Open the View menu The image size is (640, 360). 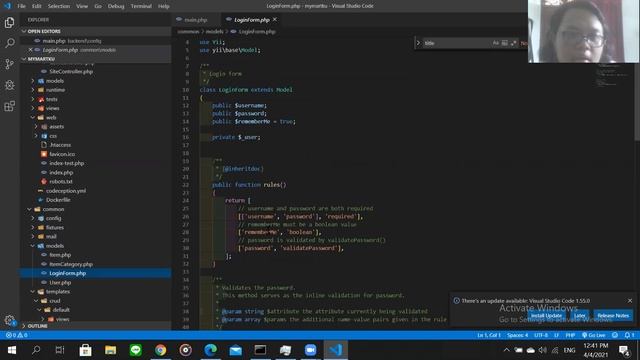click(82, 6)
